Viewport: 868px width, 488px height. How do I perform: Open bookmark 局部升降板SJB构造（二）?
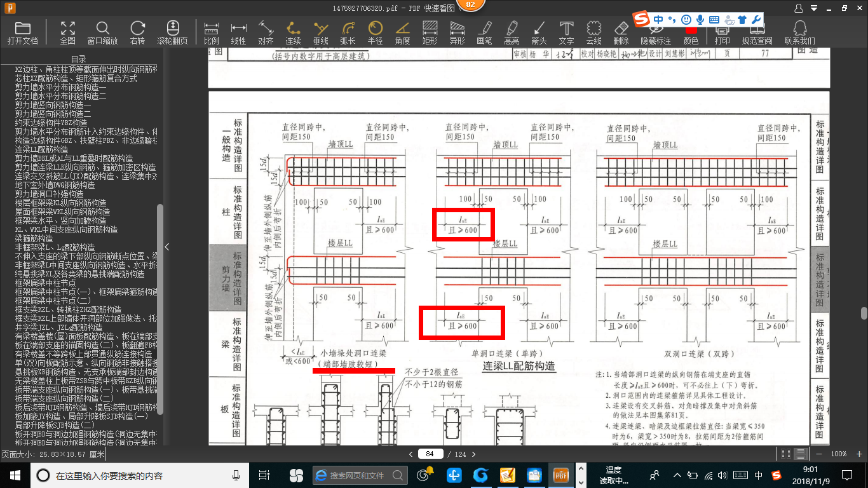pos(55,424)
